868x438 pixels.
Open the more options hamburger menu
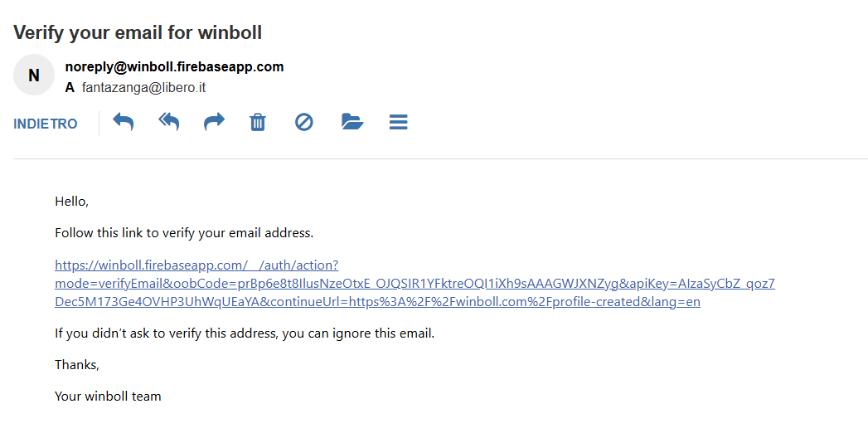click(398, 123)
